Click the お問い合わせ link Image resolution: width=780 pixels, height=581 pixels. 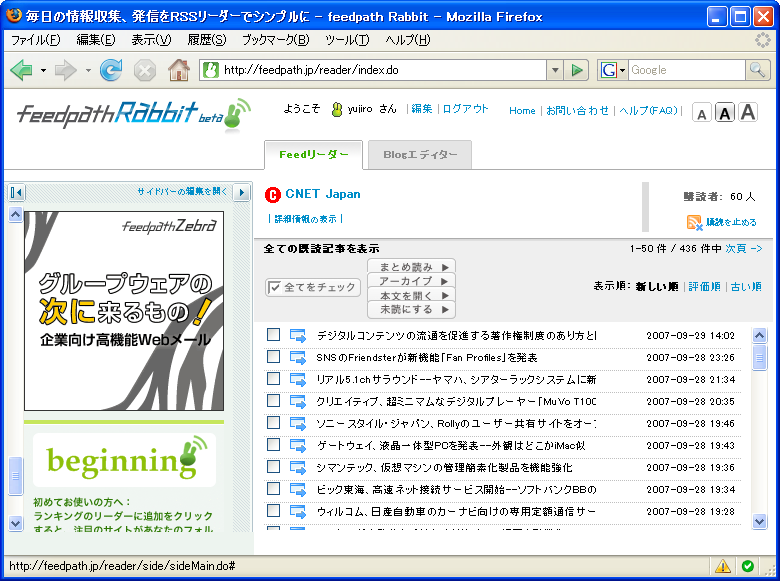tap(577, 110)
